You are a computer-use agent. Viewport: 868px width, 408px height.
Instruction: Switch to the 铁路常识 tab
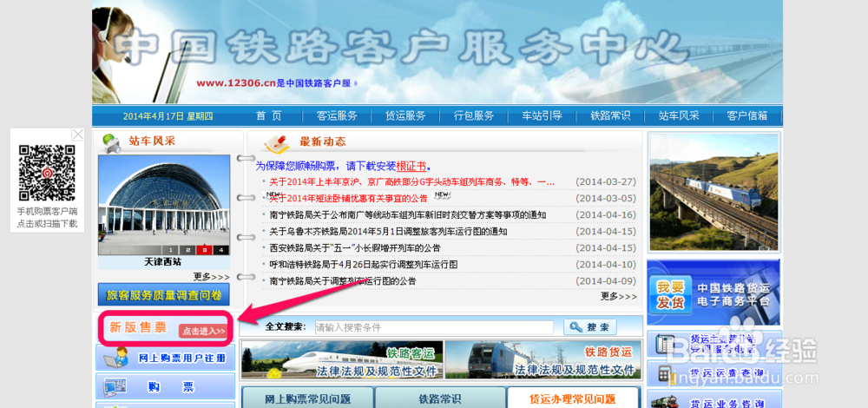click(x=440, y=398)
